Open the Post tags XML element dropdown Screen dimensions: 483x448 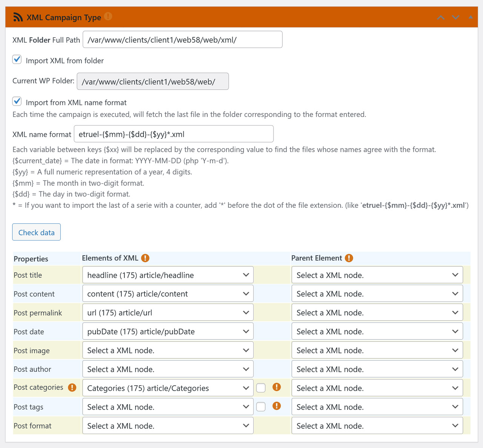tap(168, 407)
